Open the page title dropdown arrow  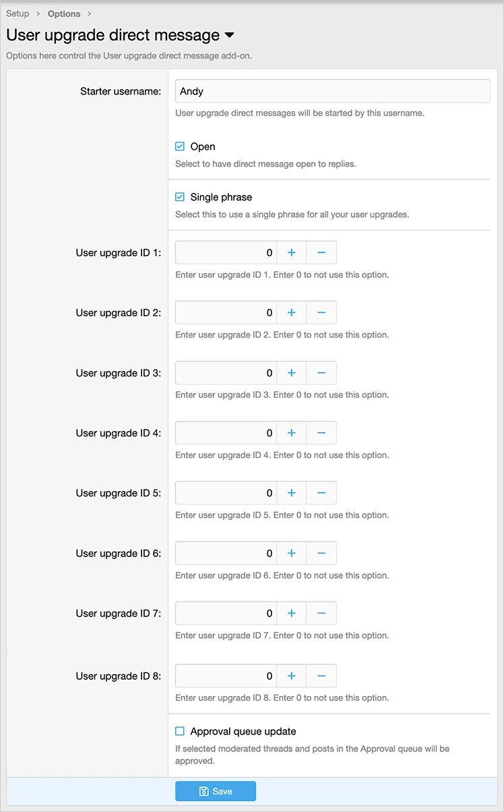click(229, 35)
